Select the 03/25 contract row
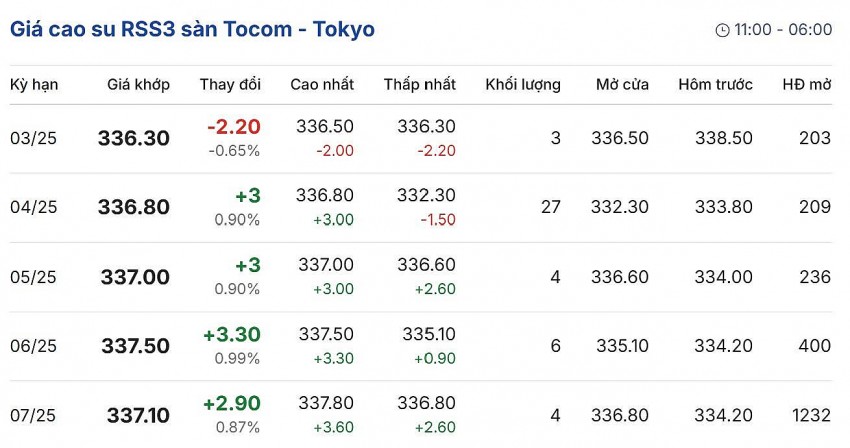The height and width of the screenshot is (448, 850). (34, 138)
